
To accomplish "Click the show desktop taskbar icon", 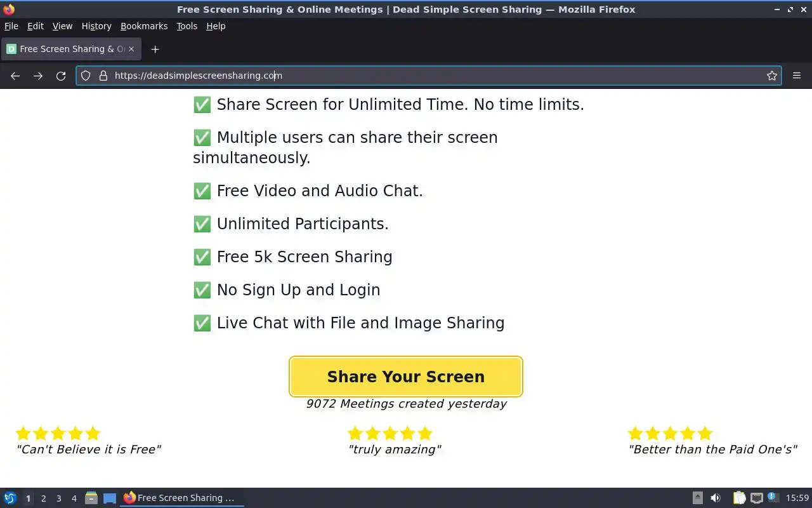I will [110, 498].
